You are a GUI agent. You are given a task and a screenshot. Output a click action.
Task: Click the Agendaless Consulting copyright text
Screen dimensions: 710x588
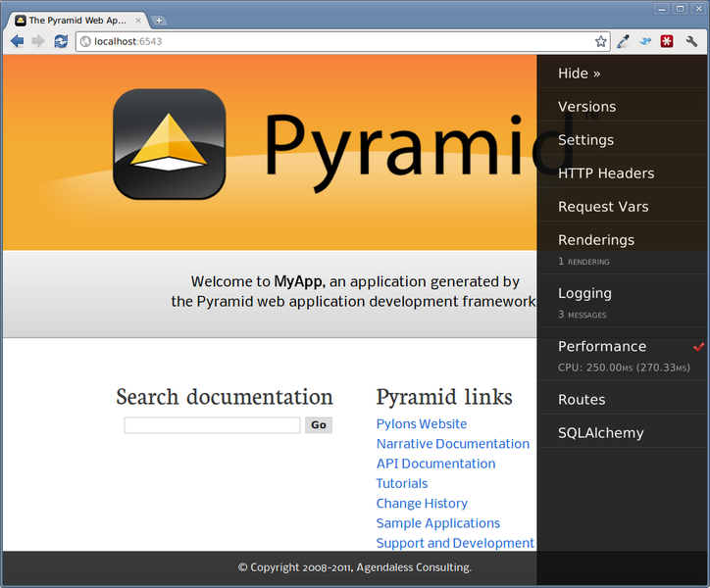point(355,567)
